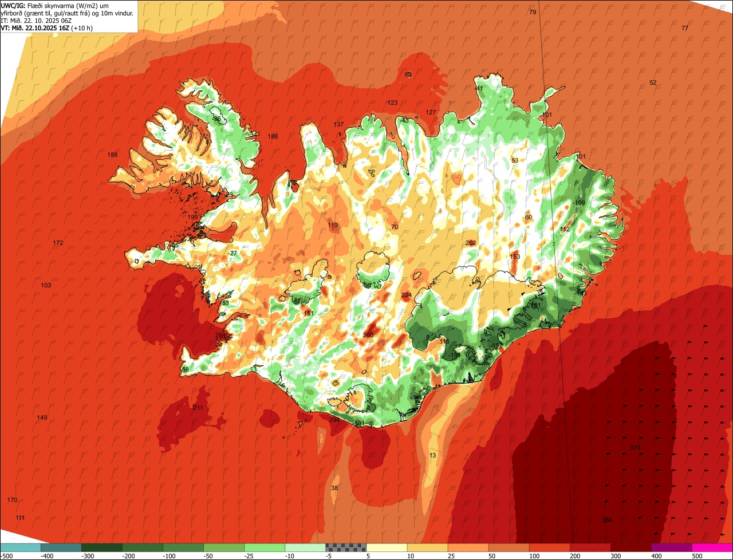Select the green -200 to -100 legend swatch
Image resolution: width=733 pixels, height=560 pixels.
pyautogui.click(x=143, y=547)
